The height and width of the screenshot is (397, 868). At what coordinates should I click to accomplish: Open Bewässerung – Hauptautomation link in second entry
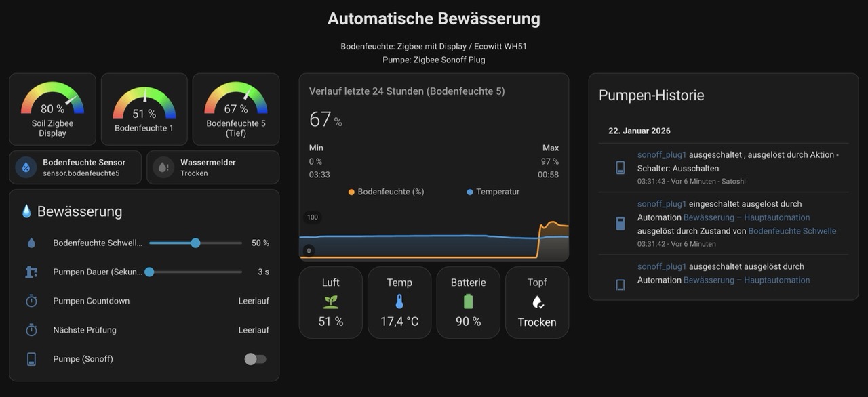click(x=746, y=217)
